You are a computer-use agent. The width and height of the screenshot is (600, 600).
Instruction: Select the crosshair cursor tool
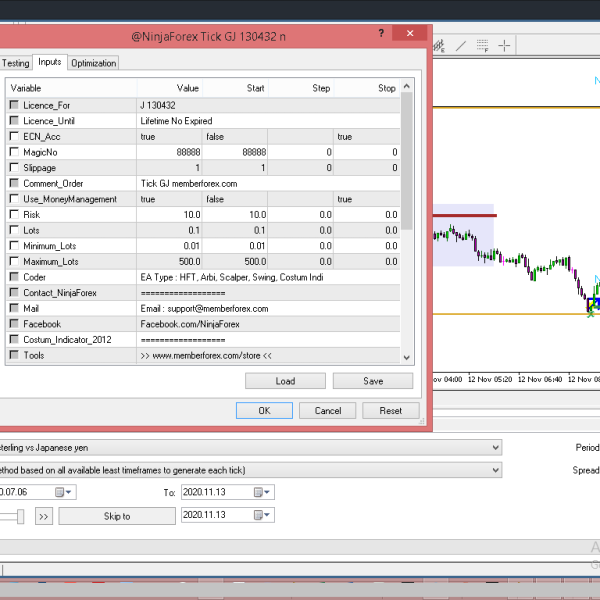pyautogui.click(x=505, y=45)
